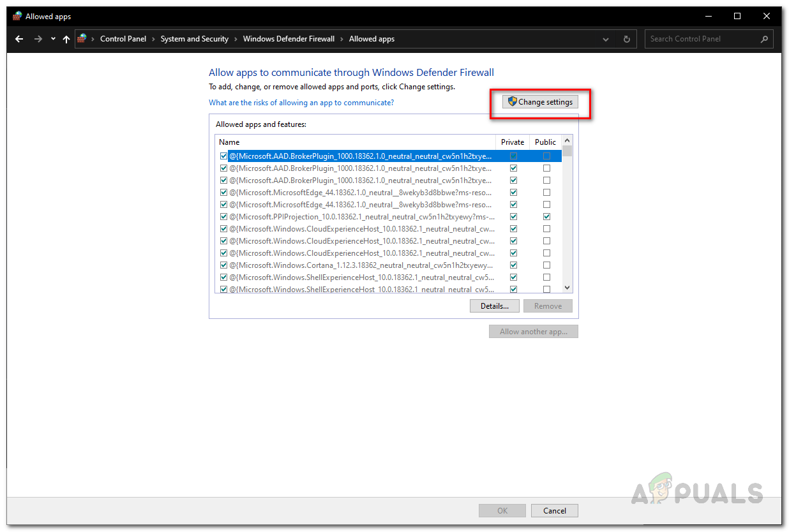Open the risks of allowing apps link

[x=301, y=102]
